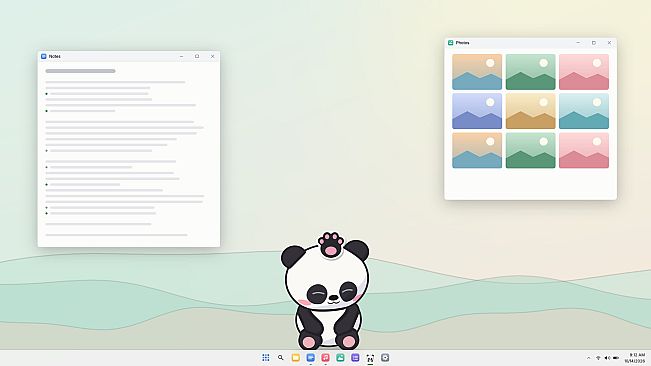This screenshot has width=651, height=366.
Task: Show hidden system tray icons chevron
Action: pos(588,358)
